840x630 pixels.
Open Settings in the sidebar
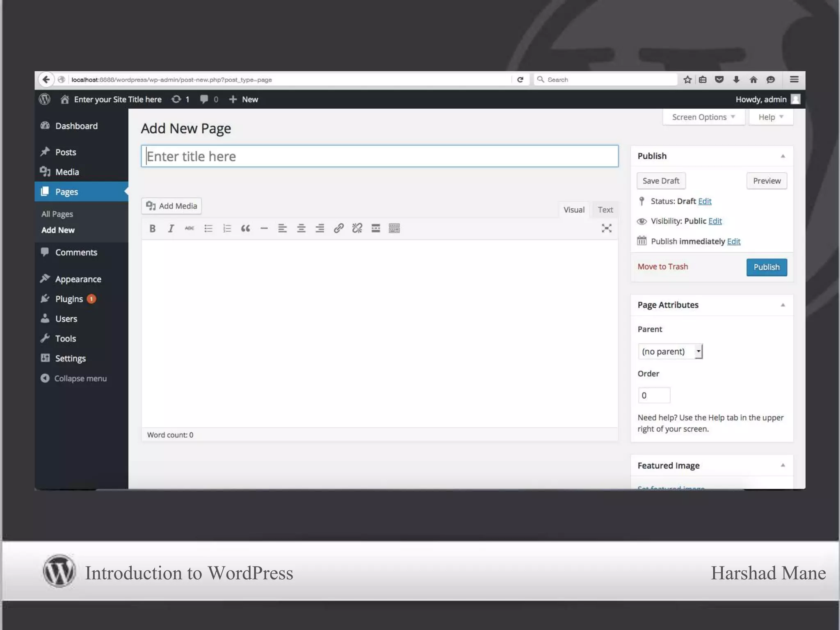[82, 358]
